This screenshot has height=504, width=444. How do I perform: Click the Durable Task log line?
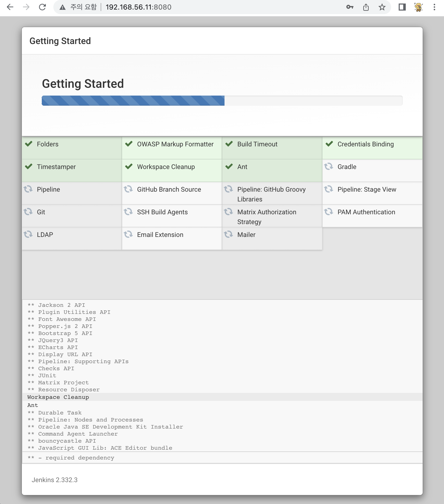coord(55,413)
